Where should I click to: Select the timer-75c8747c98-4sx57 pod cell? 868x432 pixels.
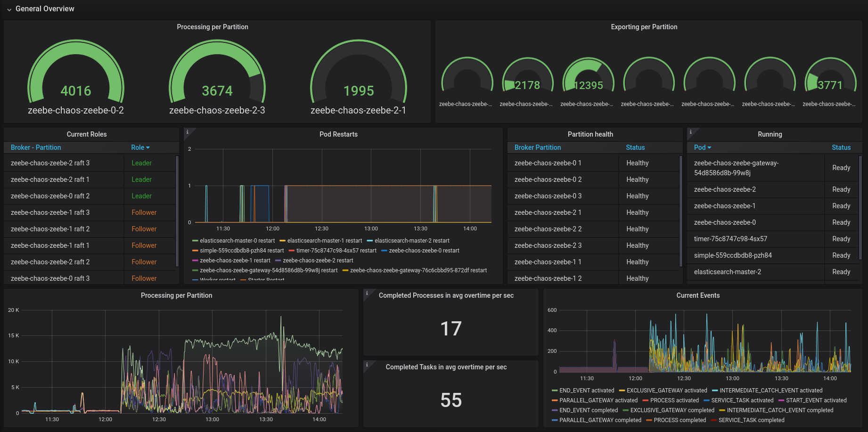tap(756, 239)
